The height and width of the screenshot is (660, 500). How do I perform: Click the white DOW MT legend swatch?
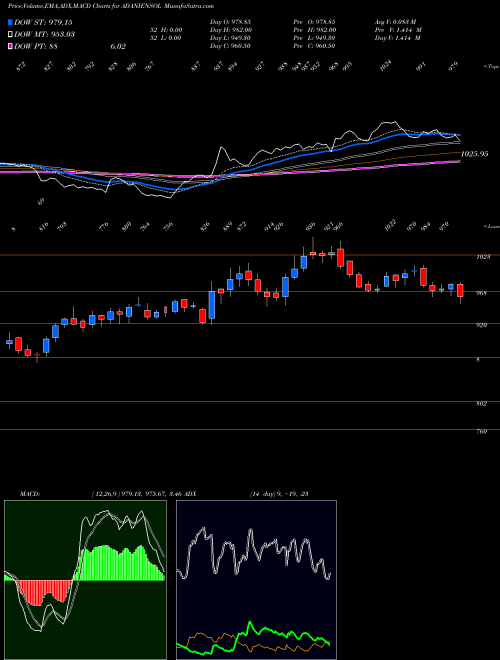[10, 35]
